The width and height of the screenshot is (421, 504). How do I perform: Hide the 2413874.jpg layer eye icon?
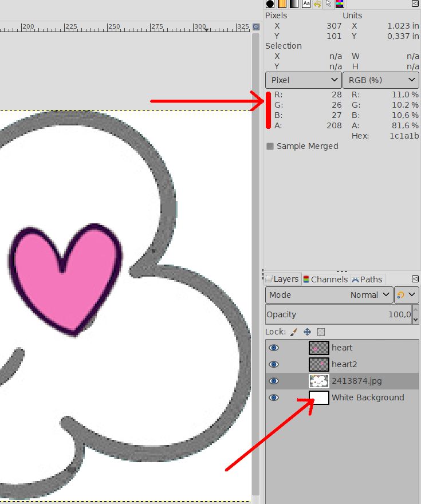click(274, 381)
